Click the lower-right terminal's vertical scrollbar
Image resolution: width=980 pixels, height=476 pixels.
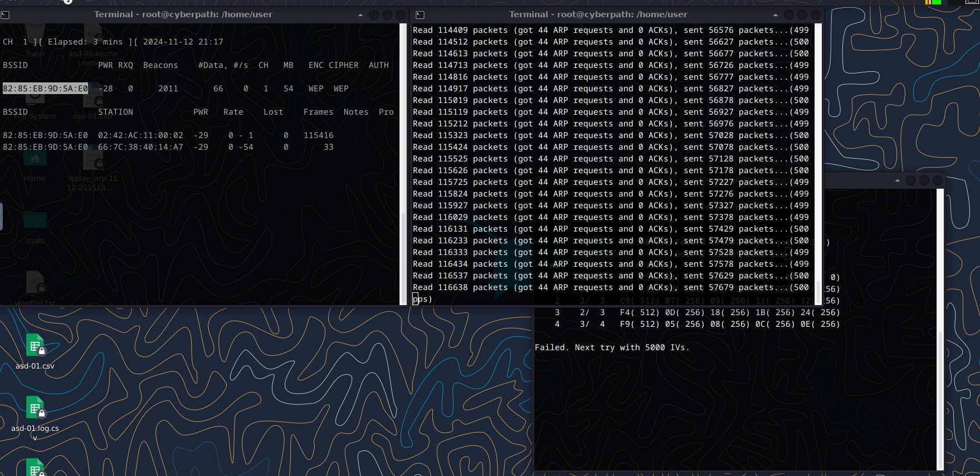pos(940,330)
